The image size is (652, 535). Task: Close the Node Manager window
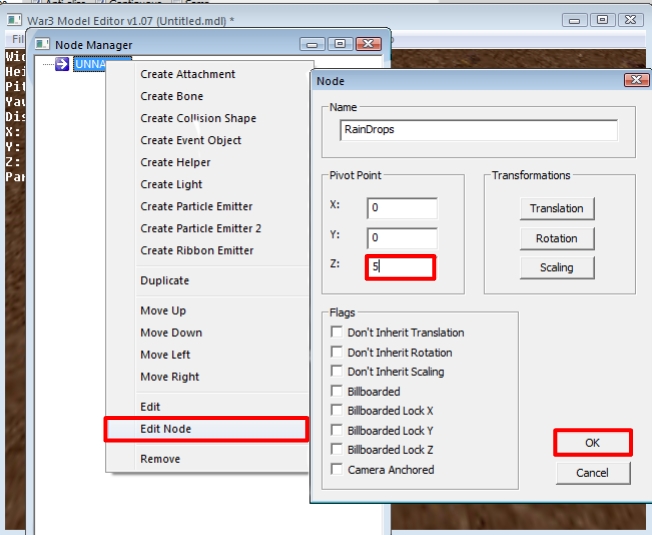(368, 44)
